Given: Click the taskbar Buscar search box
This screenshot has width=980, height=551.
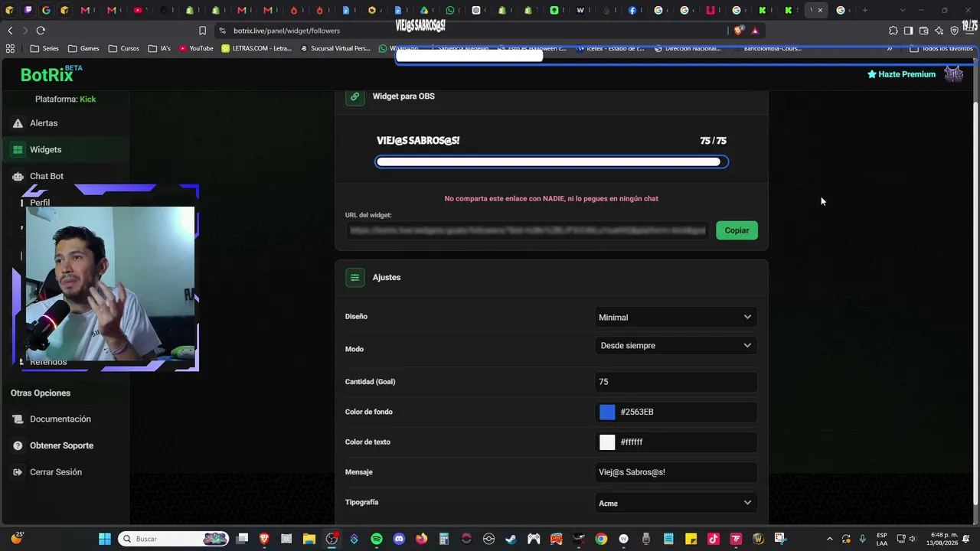Looking at the screenshot, I should [x=175, y=539].
